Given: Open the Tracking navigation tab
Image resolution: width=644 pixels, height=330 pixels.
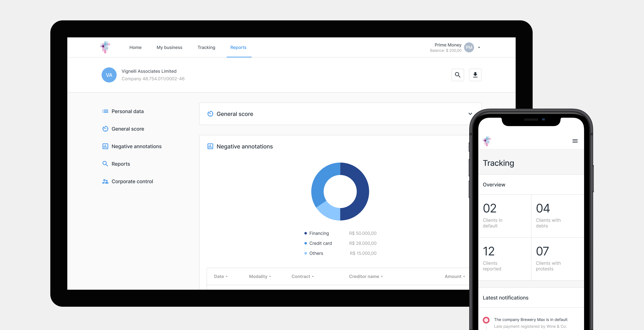Looking at the screenshot, I should [206, 47].
